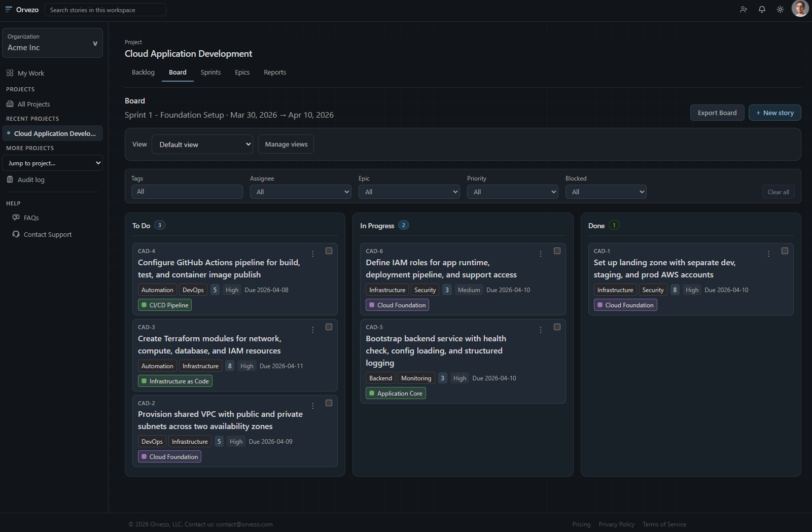Image resolution: width=812 pixels, height=532 pixels.
Task: Open the notifications bell
Action: tap(762, 9)
